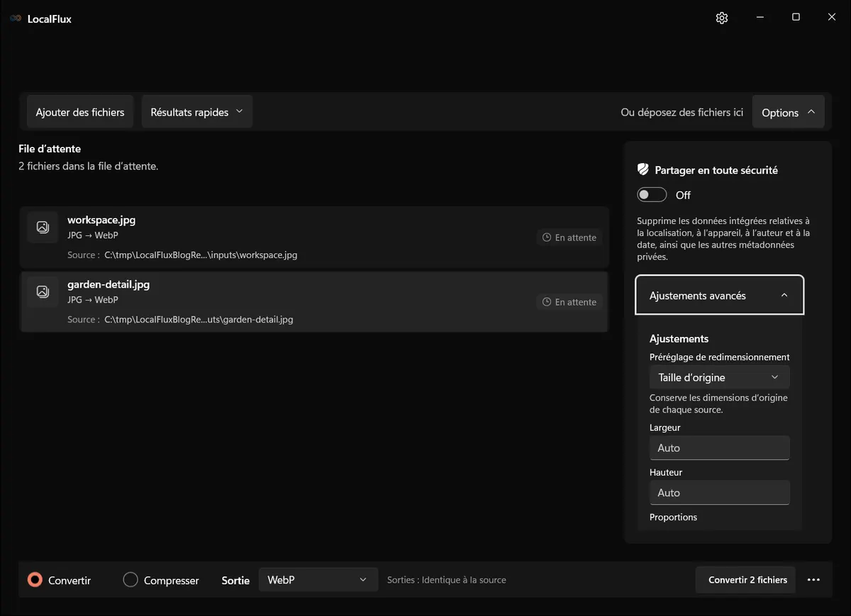851x616 pixels.
Task: Click the LocalFlux app logo icon
Action: tap(16, 18)
